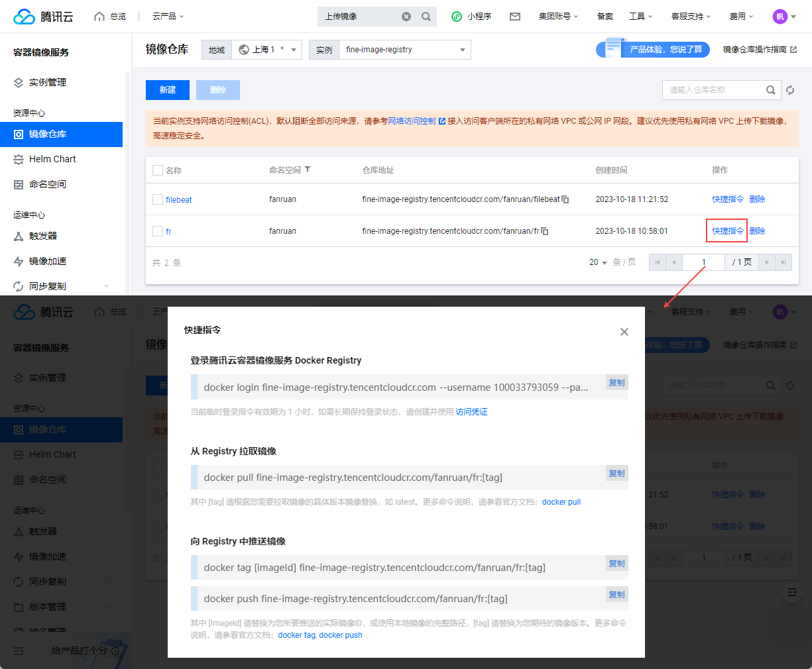Screen dimensions: 812x669
Task: Copy the filebeat repository address
Action: 565,199
